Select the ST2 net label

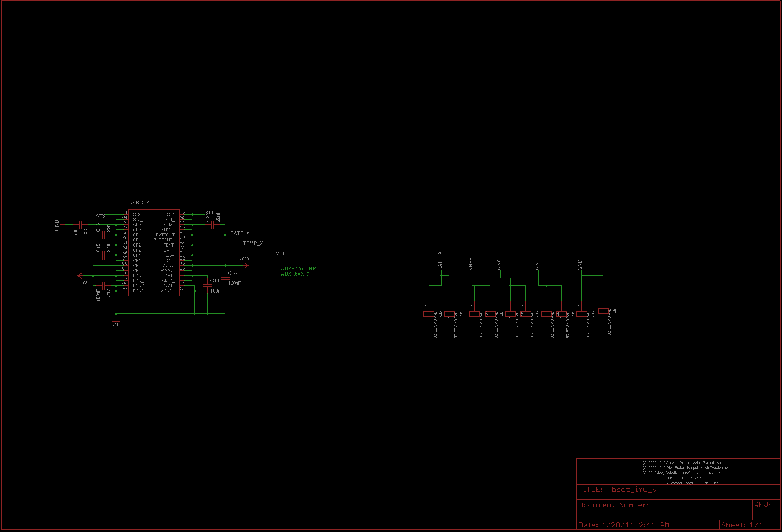click(x=101, y=216)
